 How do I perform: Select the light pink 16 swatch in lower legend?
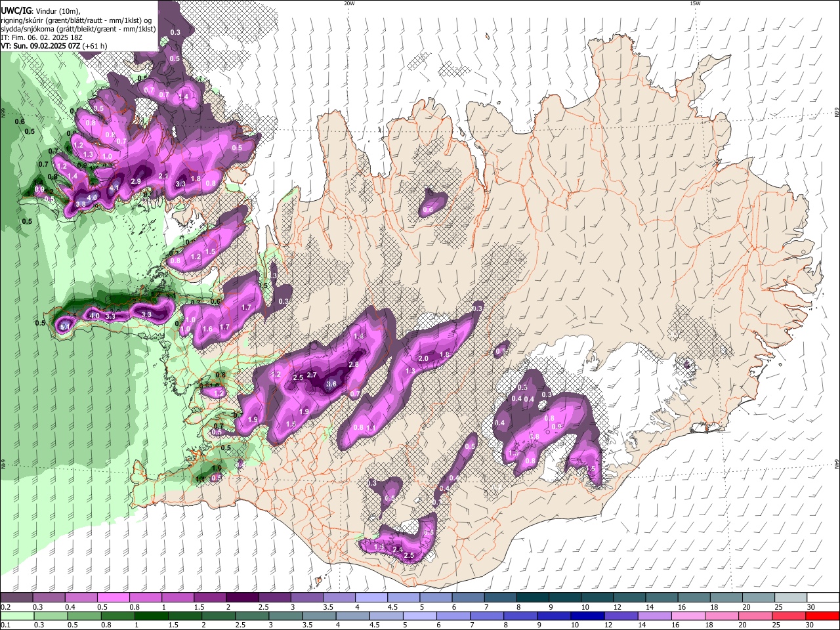point(689,616)
